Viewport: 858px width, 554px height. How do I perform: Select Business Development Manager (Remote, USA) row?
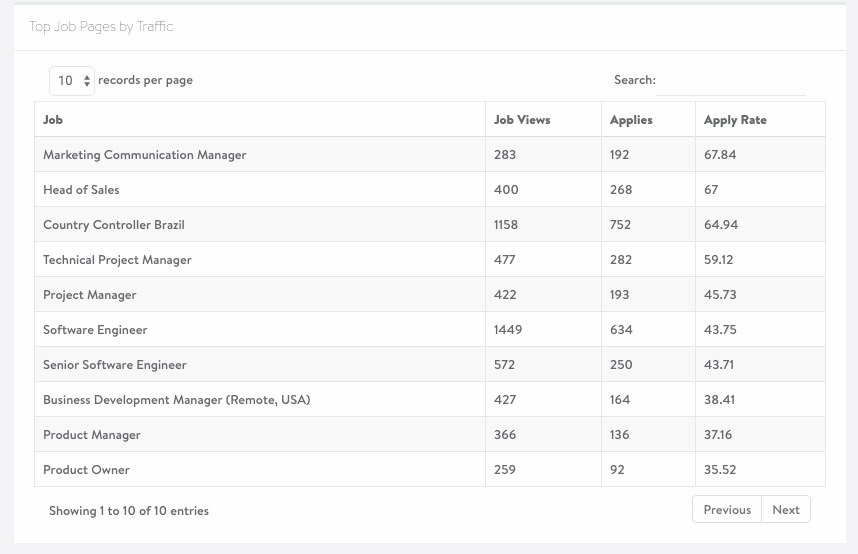[x=430, y=400]
